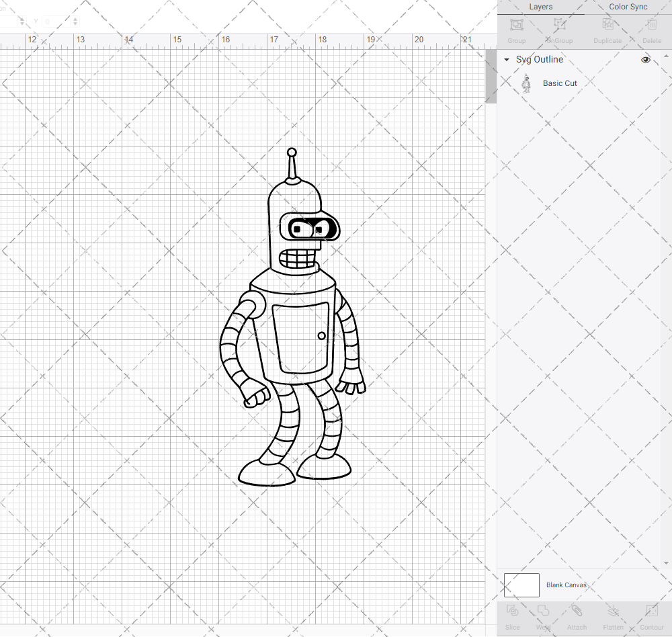Select the Slice tool
The height and width of the screenshot is (637, 672).
coord(512,615)
